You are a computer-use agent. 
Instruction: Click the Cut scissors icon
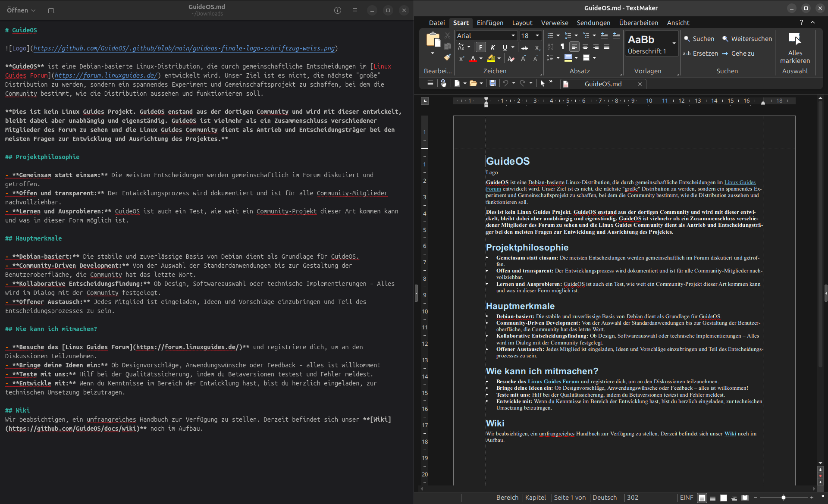point(447,36)
